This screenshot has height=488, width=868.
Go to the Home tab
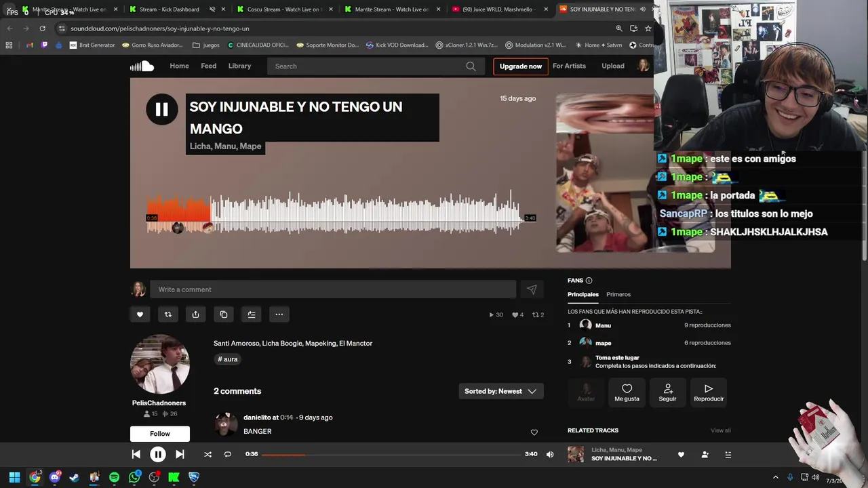(179, 66)
